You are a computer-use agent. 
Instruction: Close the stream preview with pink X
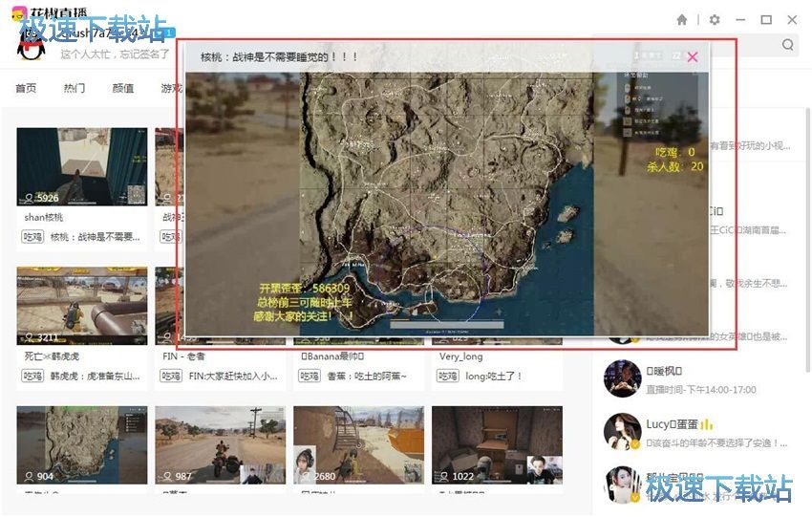click(x=693, y=57)
